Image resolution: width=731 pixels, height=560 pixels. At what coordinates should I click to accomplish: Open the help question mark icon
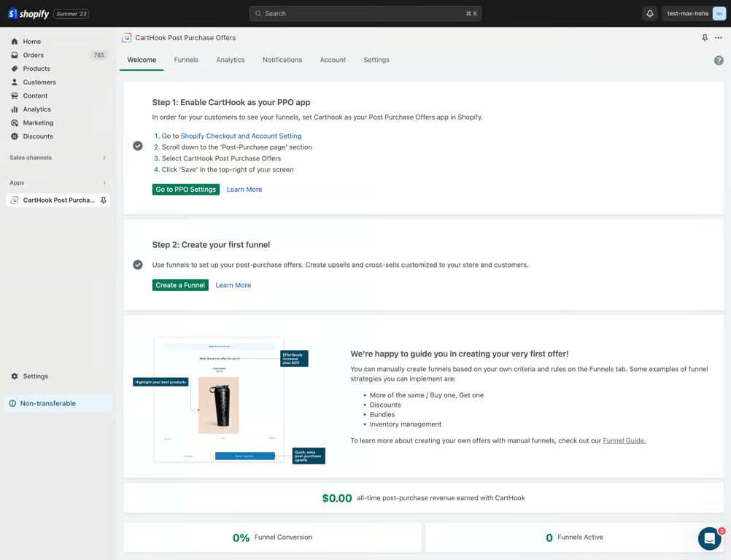719,60
